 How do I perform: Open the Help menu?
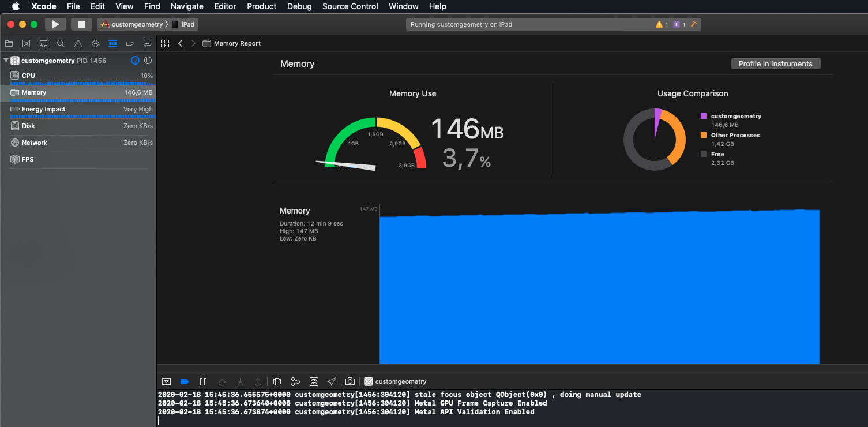point(438,6)
